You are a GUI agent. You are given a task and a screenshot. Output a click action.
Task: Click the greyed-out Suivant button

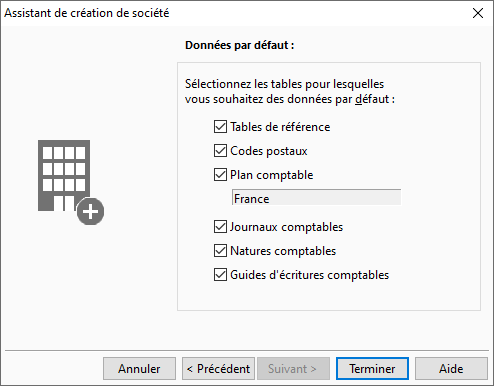click(293, 369)
